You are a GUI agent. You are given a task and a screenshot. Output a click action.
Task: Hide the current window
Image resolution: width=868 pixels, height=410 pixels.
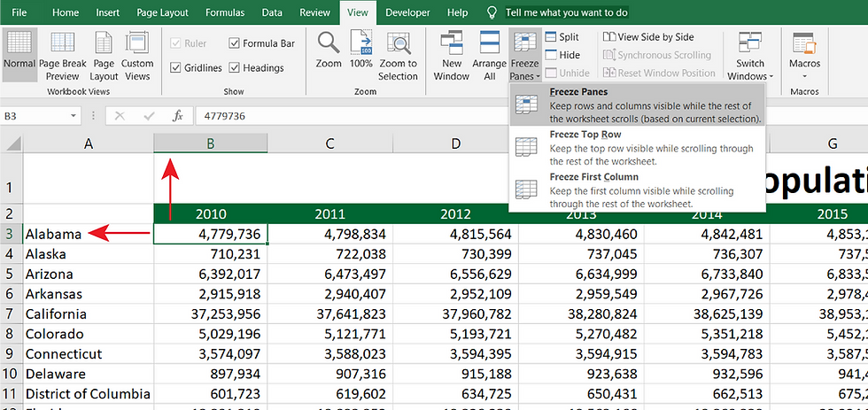pyautogui.click(x=562, y=55)
